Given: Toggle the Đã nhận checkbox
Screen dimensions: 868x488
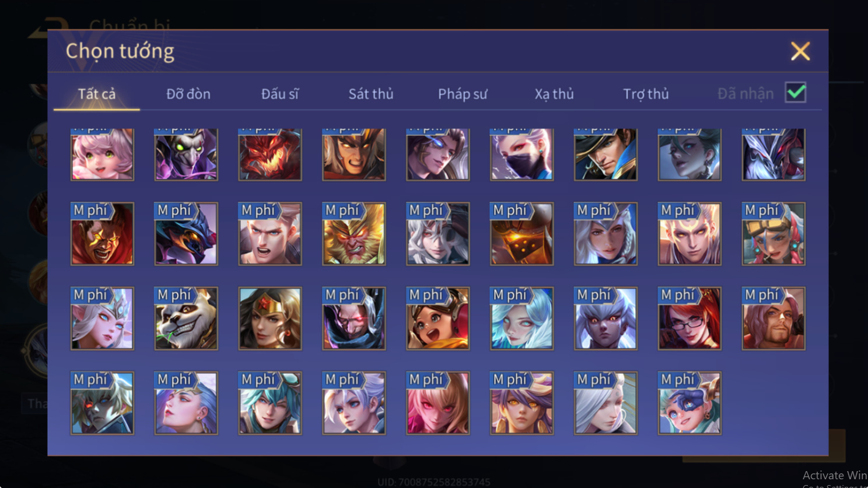Looking at the screenshot, I should pyautogui.click(x=796, y=93).
